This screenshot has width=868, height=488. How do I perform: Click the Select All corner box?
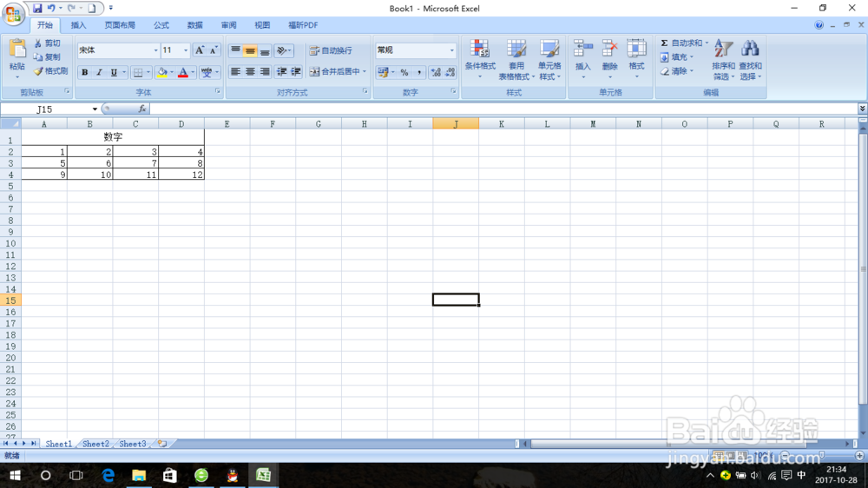[10, 124]
